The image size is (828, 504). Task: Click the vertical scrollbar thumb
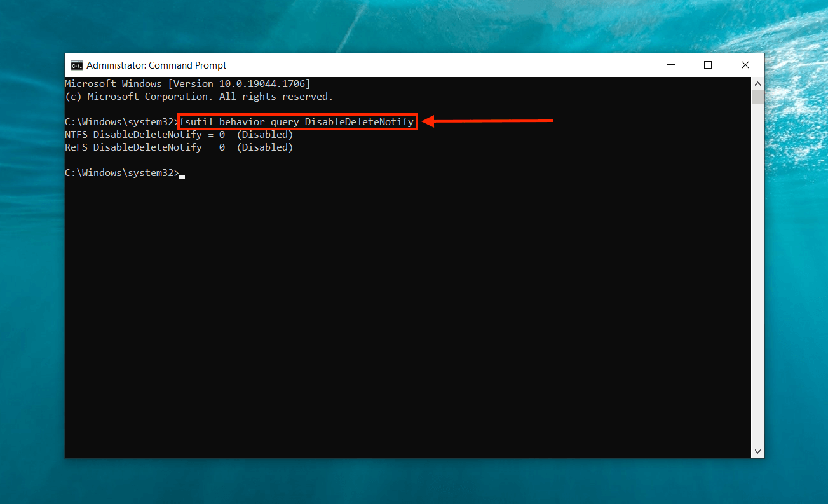click(x=757, y=97)
